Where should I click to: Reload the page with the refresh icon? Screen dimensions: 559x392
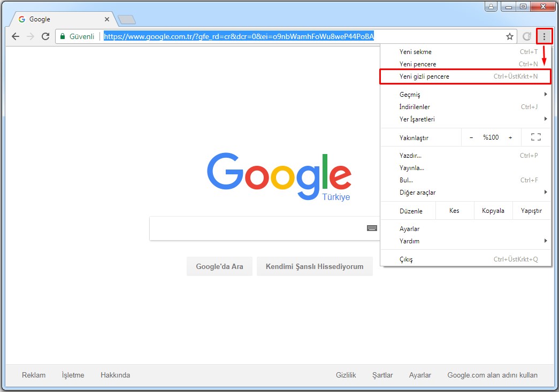click(45, 36)
